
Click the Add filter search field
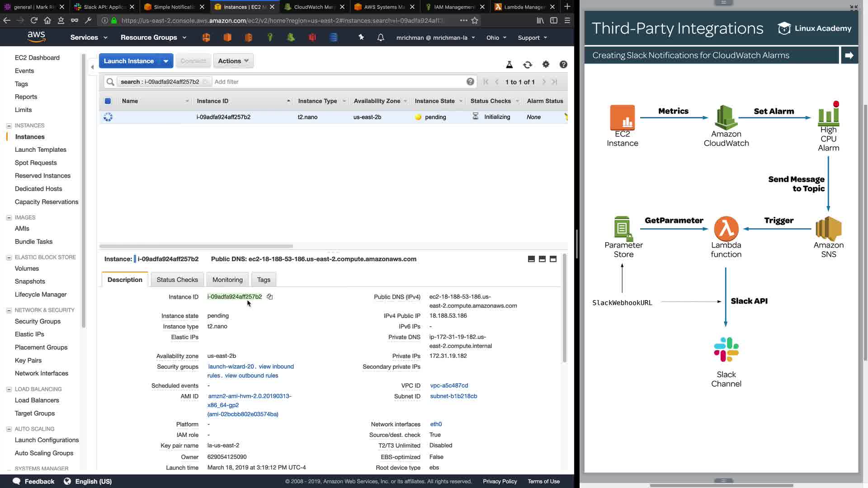click(335, 82)
